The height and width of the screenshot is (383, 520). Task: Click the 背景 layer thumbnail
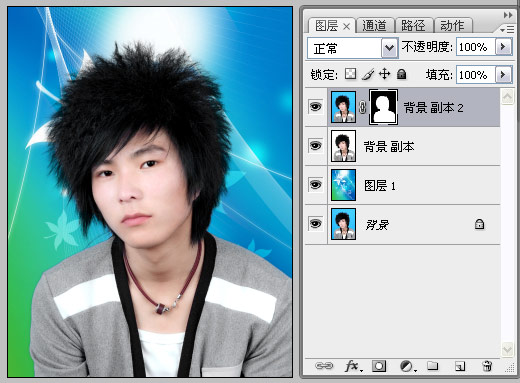[x=343, y=224]
